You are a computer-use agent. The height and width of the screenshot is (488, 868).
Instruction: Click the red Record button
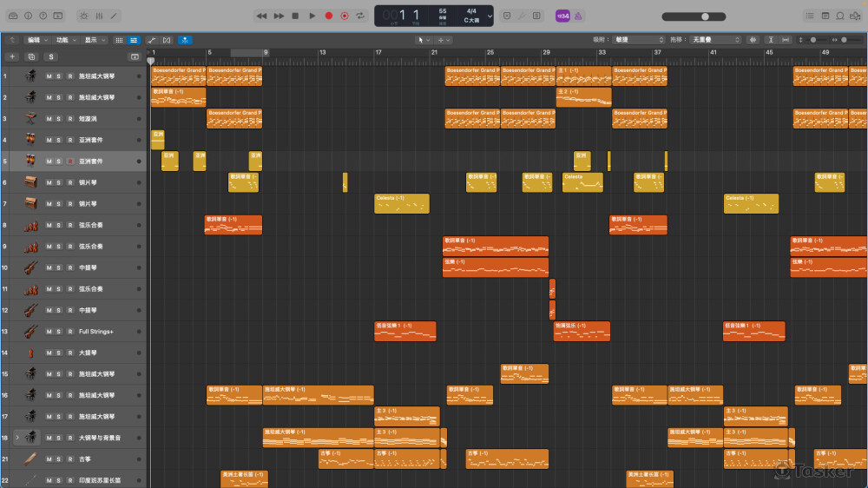coord(329,16)
